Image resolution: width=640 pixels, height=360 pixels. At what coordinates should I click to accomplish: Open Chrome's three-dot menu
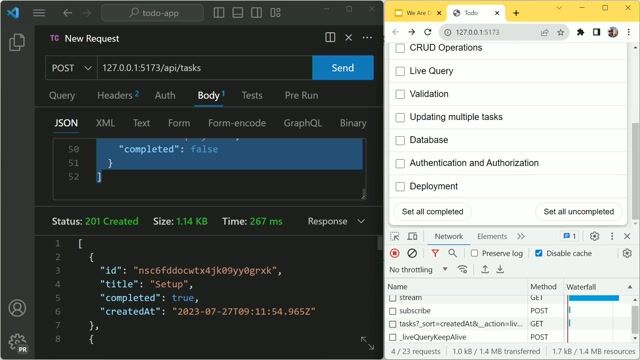tap(629, 32)
